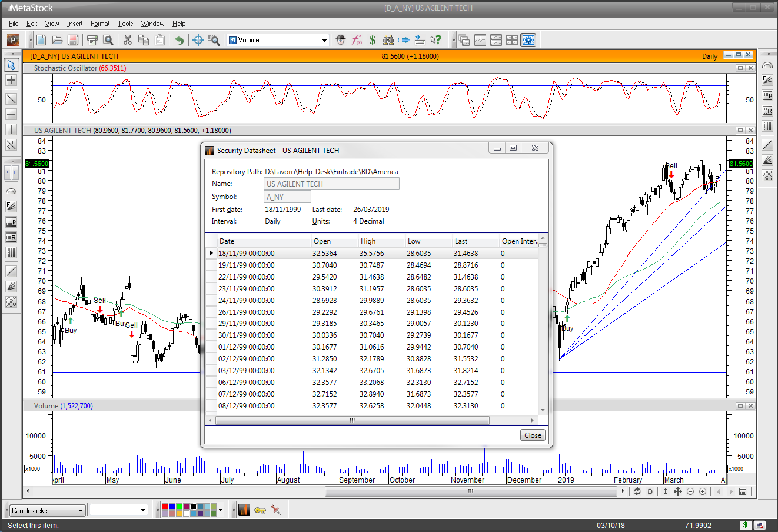Viewport: 778px width, 532px height.
Task: Click the Daily periodicity label in chart title
Action: pos(709,56)
